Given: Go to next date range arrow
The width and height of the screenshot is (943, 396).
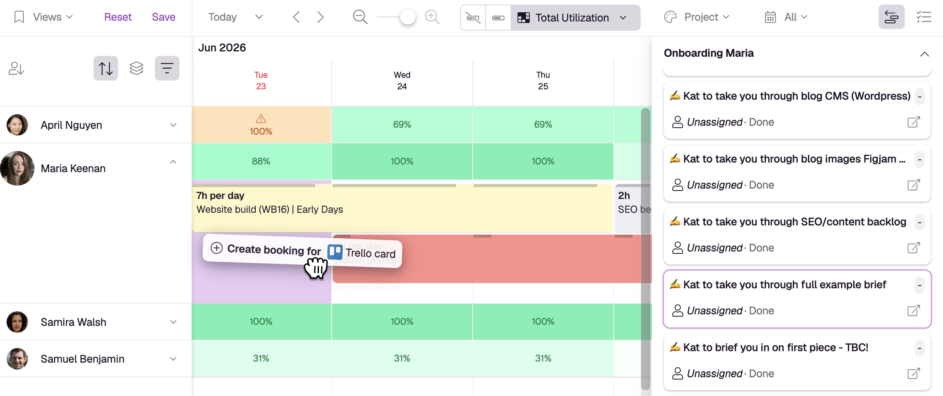Looking at the screenshot, I should click(321, 17).
